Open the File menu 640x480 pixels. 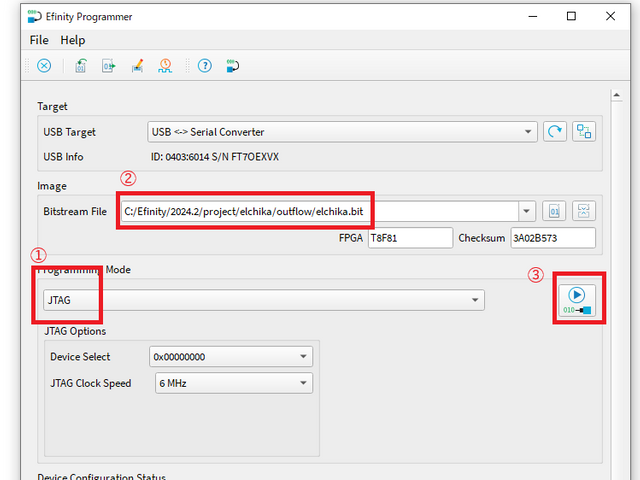(39, 40)
